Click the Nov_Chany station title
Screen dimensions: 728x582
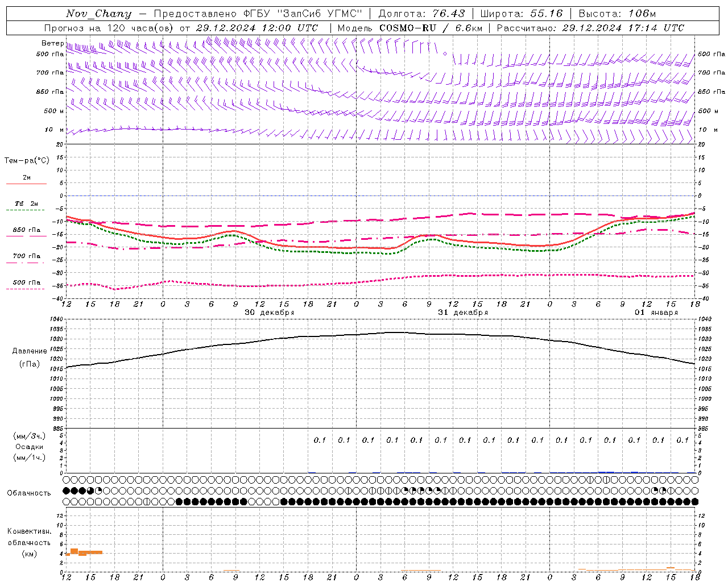pyautogui.click(x=98, y=14)
